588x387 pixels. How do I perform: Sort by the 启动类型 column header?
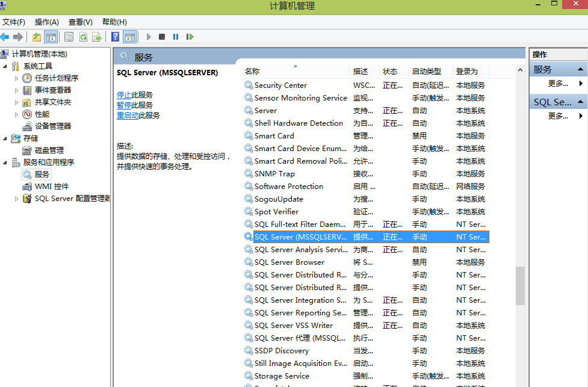click(430, 71)
